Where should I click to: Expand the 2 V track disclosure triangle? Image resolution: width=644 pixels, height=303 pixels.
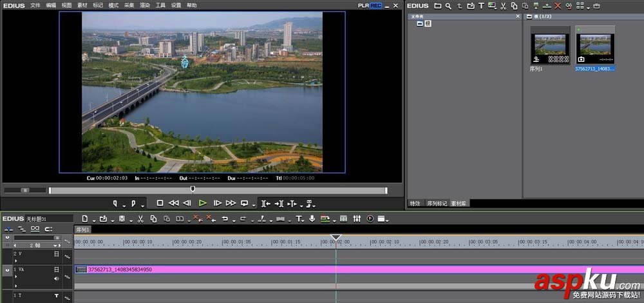15,261
